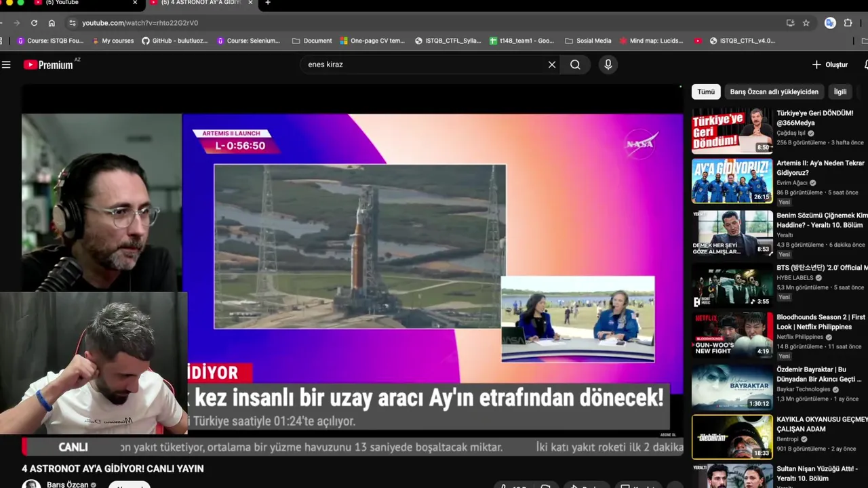Open the 'My courses' bookmark
Screen dimensions: 868x488
[113, 41]
